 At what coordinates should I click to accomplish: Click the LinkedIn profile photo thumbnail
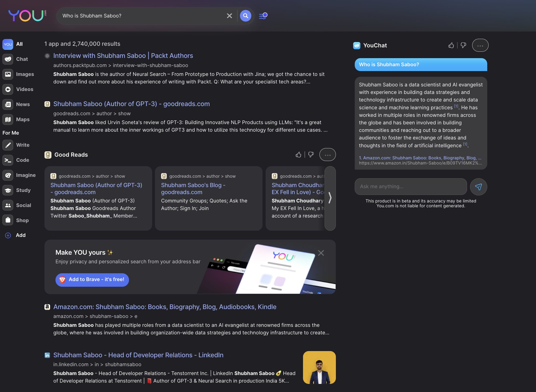click(319, 367)
